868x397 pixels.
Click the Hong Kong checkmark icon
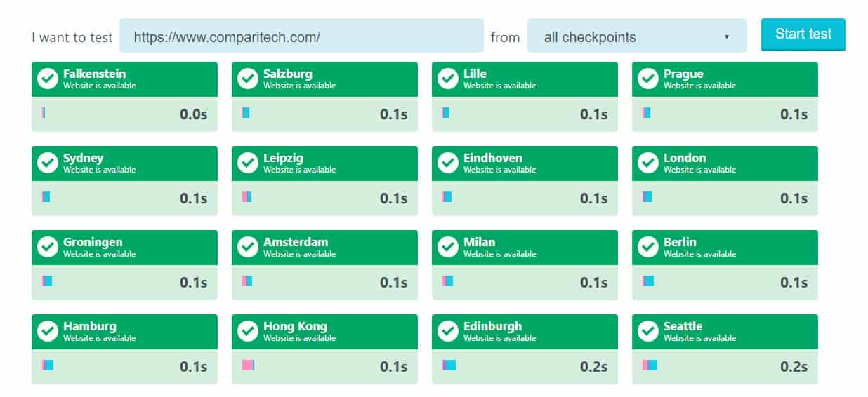click(x=247, y=331)
